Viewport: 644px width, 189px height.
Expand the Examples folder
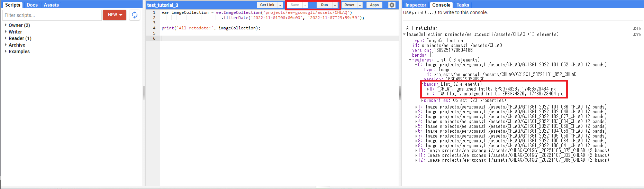(6, 51)
